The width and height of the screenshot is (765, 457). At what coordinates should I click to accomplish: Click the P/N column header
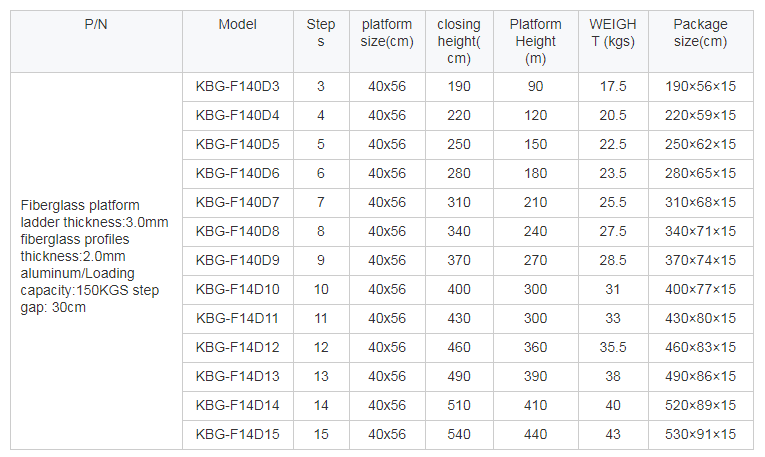point(96,41)
